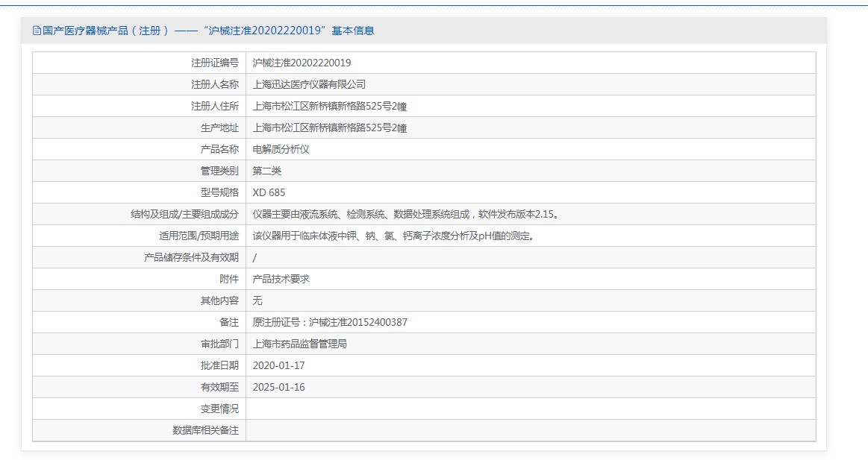The width and height of the screenshot is (868, 460).
Task: Click the 审批部门 label cell
Action: pos(140,344)
